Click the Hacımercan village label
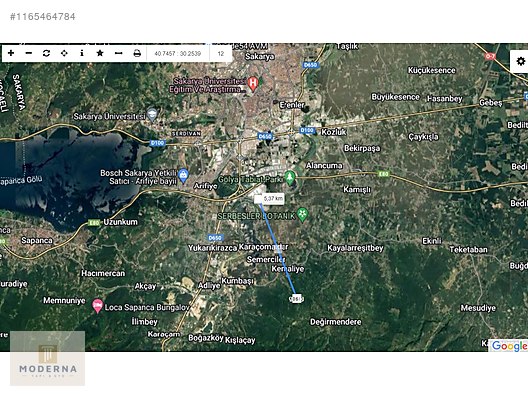This screenshot has height=396, width=528. 103,273
